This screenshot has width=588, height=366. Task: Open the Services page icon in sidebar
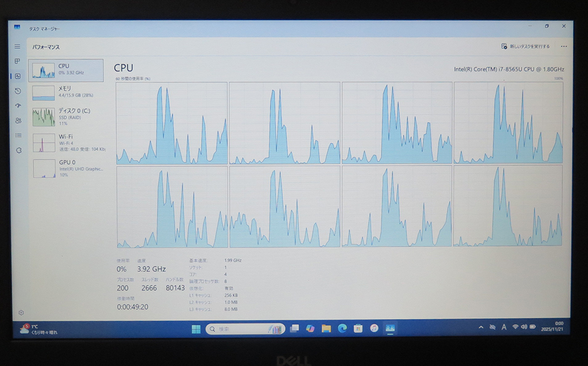[19, 151]
